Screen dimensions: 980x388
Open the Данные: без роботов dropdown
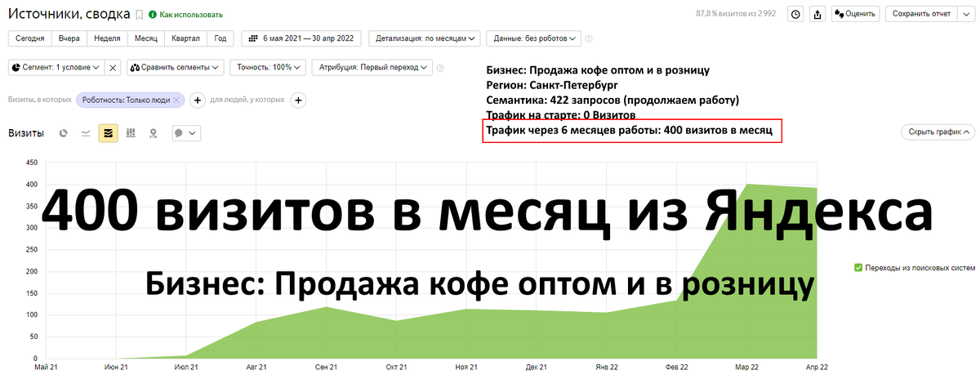pos(533,38)
